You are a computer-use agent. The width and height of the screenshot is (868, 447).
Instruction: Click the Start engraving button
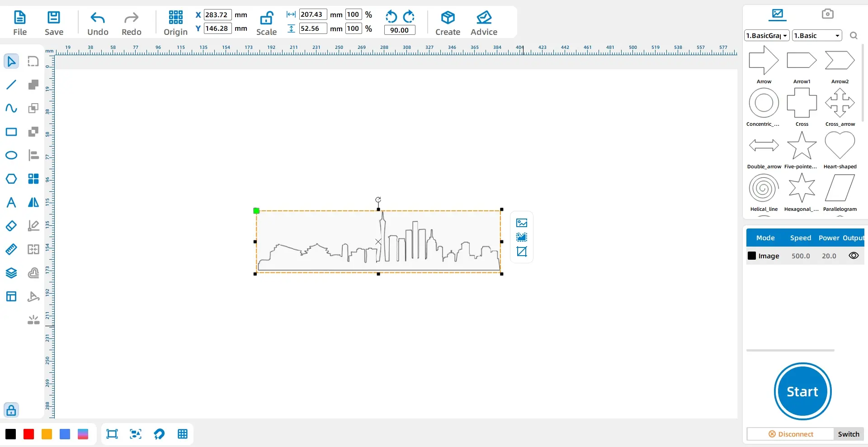[802, 391]
